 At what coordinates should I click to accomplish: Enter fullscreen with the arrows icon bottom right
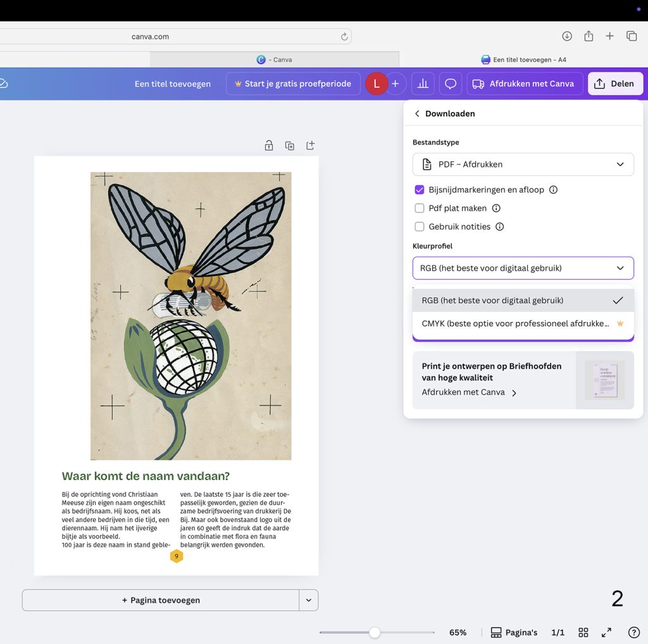[606, 632]
